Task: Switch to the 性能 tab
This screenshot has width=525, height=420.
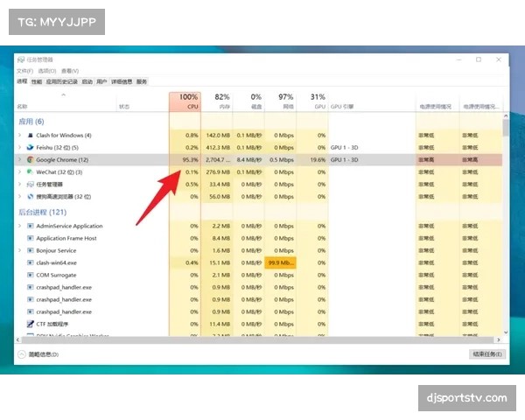Action: pyautogui.click(x=36, y=81)
